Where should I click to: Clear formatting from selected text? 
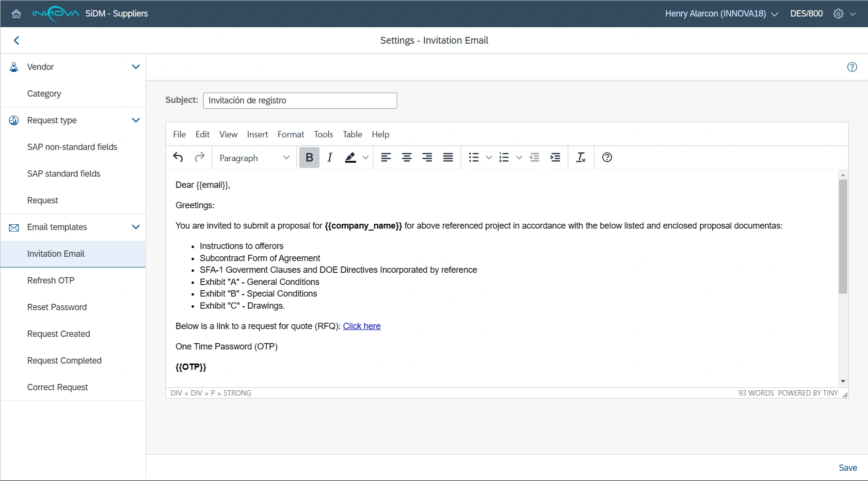pyautogui.click(x=580, y=157)
